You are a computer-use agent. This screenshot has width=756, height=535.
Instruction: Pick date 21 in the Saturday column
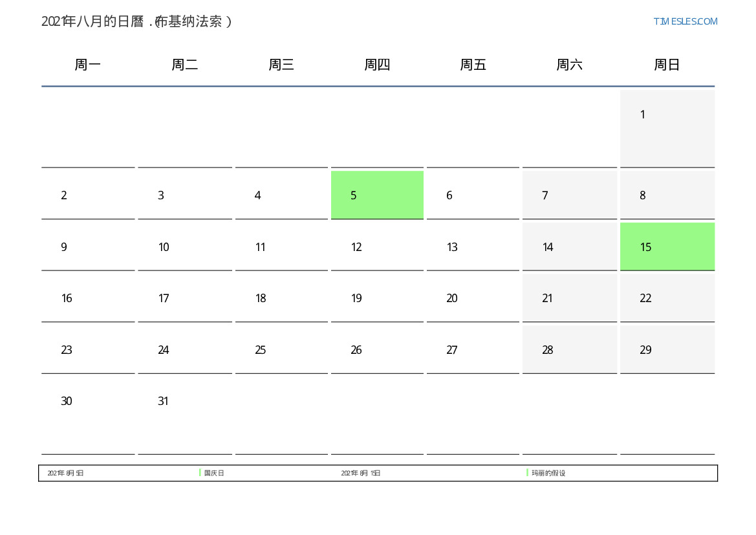[x=548, y=298]
